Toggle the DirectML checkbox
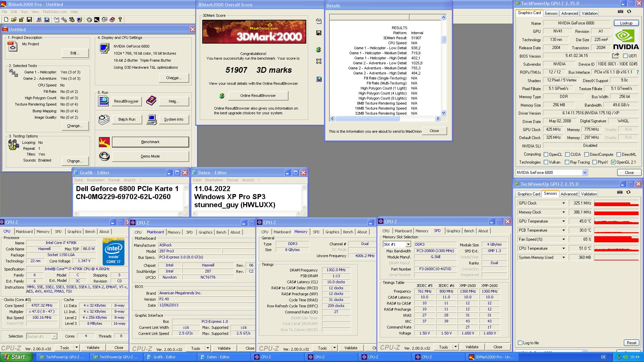Viewport: 644px width, 362px height. click(x=619, y=155)
